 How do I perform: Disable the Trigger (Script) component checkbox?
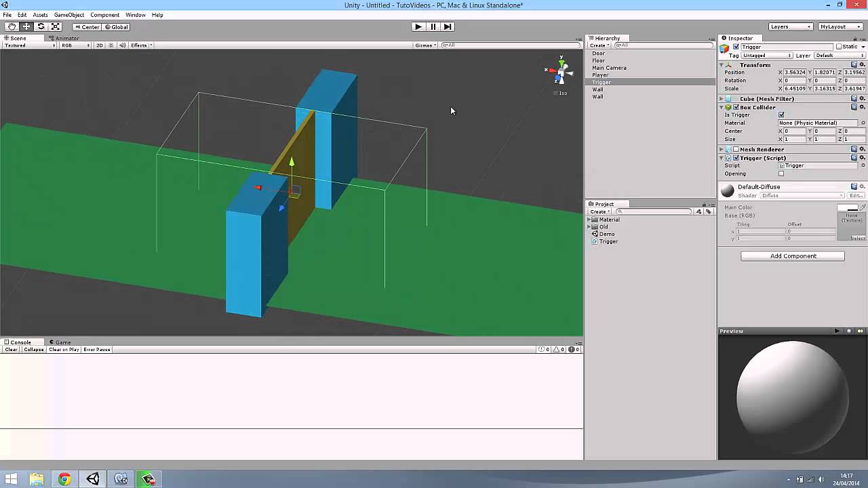click(x=736, y=158)
